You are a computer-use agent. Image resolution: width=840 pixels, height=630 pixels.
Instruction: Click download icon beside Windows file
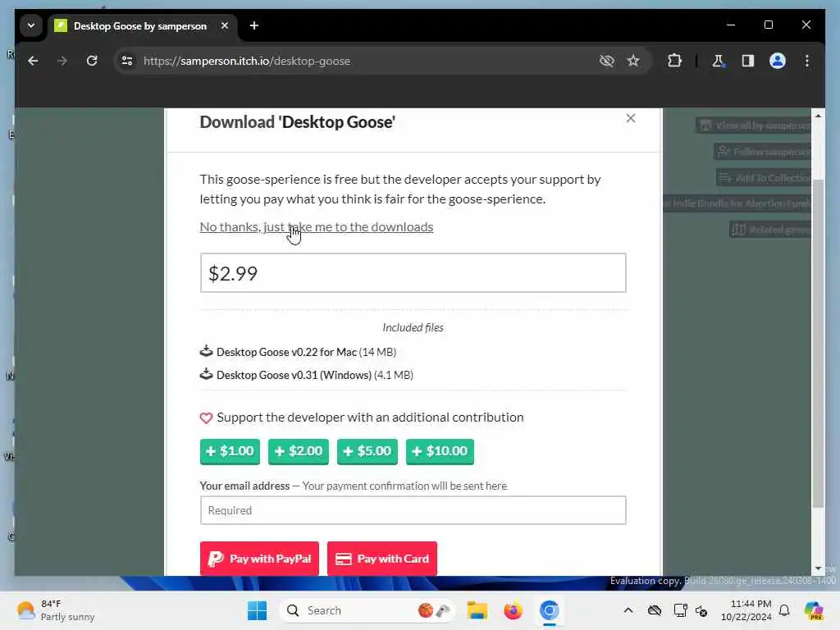tap(206, 374)
